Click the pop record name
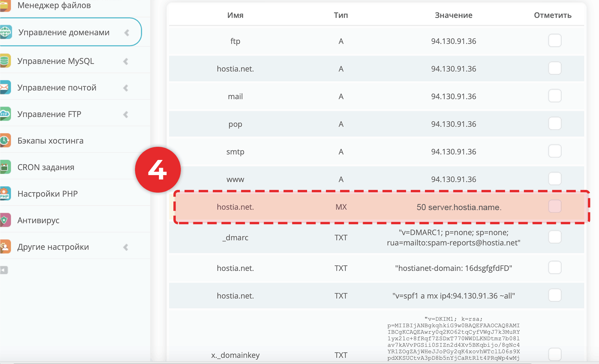The width and height of the screenshot is (599, 364). pos(235,124)
